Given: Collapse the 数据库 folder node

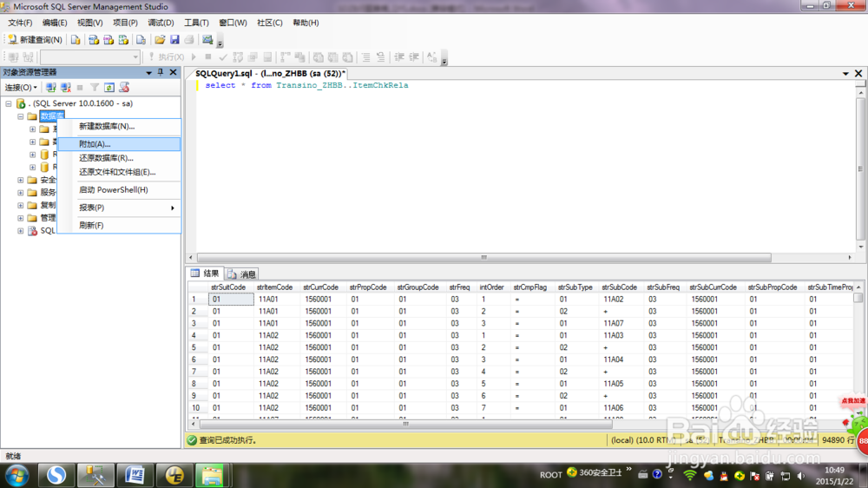Looking at the screenshot, I should pyautogui.click(x=21, y=116).
